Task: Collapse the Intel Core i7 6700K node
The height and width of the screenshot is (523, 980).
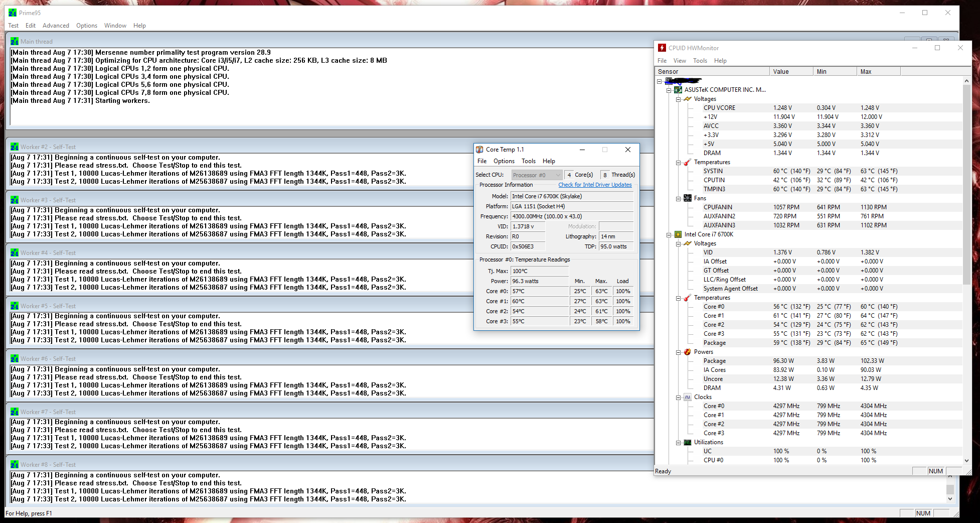Action: pyautogui.click(x=669, y=235)
